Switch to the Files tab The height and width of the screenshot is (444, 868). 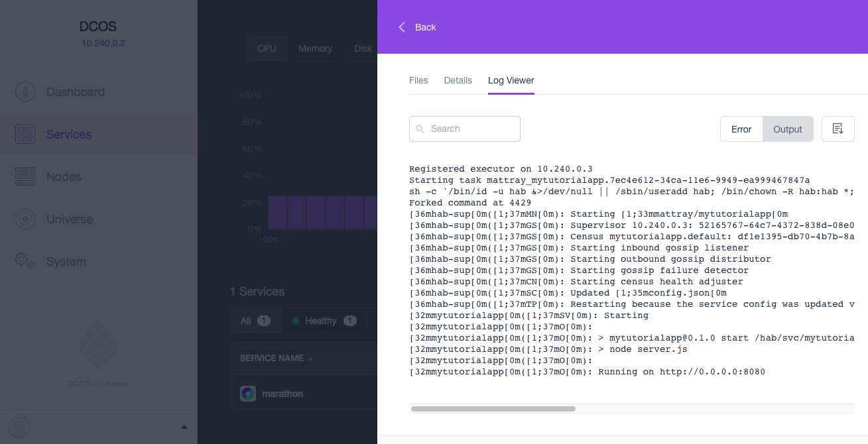(x=418, y=80)
